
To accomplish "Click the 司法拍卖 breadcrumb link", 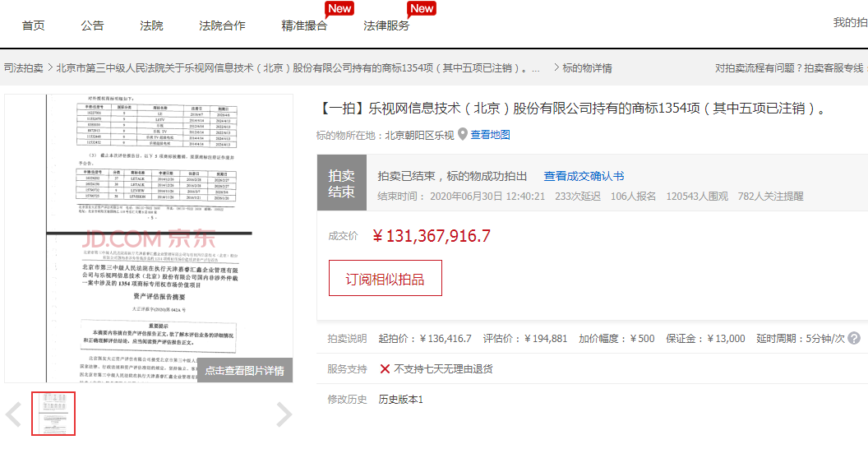I will (23, 68).
